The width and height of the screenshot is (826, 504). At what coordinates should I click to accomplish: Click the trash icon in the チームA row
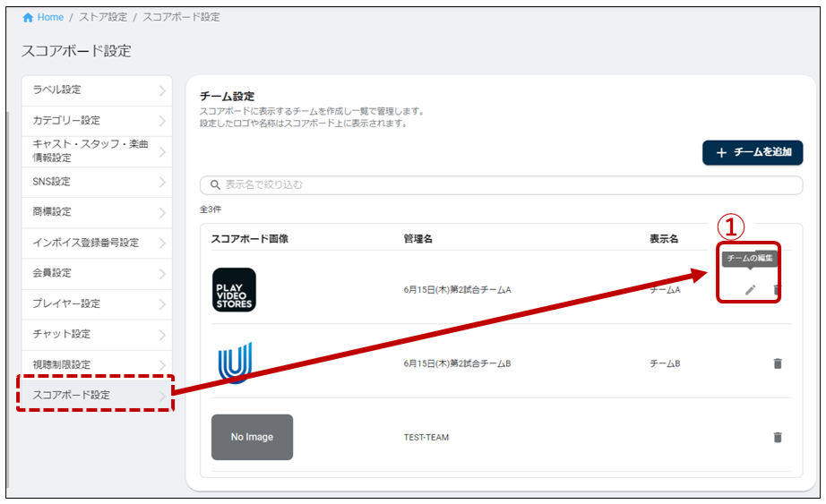[x=777, y=290]
